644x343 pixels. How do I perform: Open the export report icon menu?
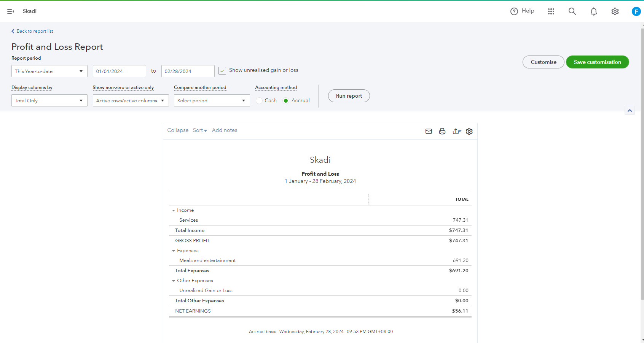click(x=456, y=131)
